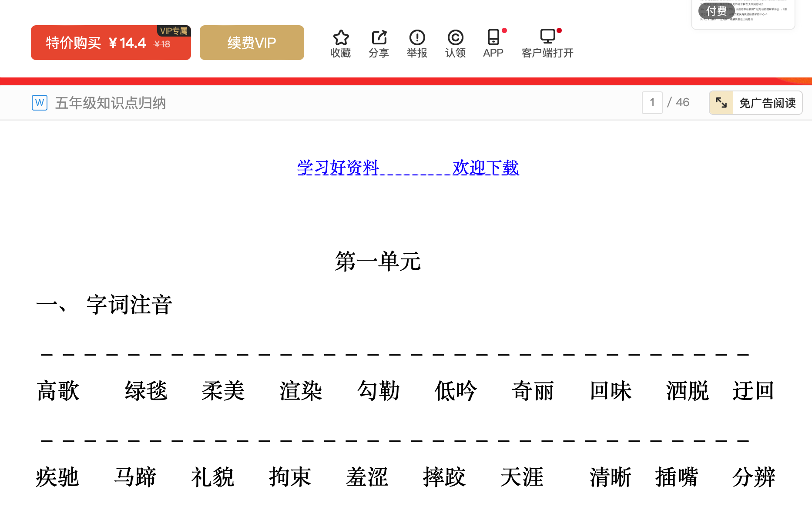Click the 字词注音 section heading
Viewport: 812px width, 510px height.
tap(129, 305)
